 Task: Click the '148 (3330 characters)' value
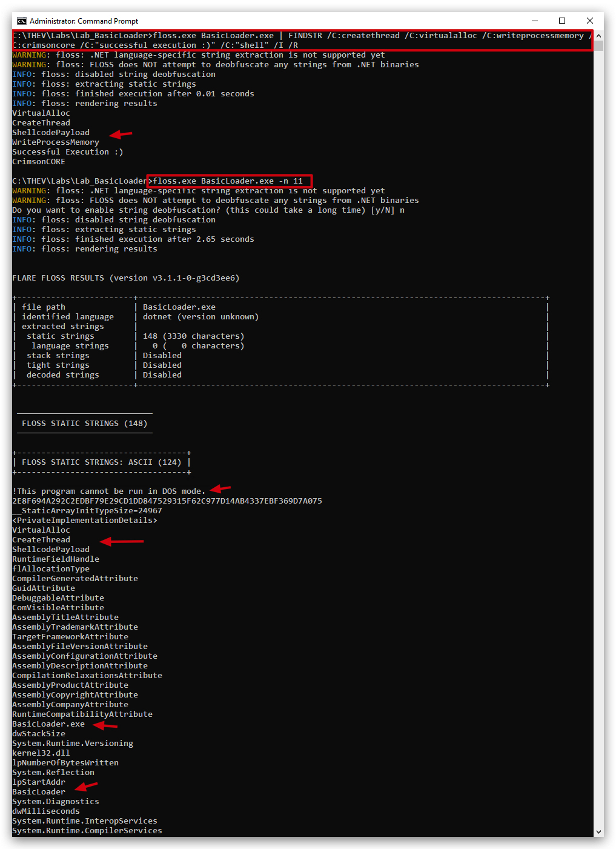pyautogui.click(x=194, y=336)
